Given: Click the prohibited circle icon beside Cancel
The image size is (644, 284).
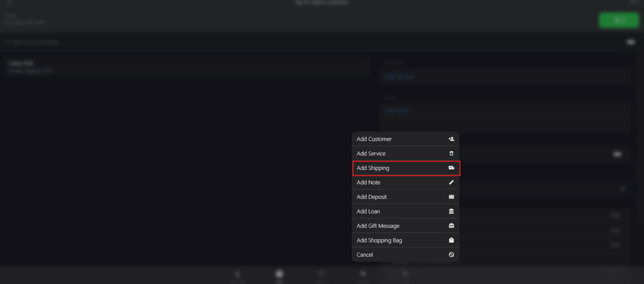Looking at the screenshot, I should [452, 255].
